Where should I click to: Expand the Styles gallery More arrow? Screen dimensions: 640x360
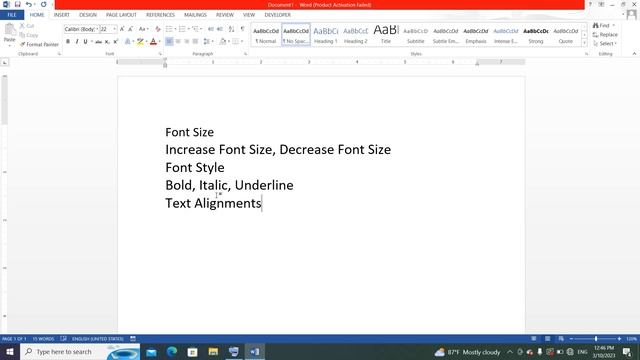(x=584, y=43)
